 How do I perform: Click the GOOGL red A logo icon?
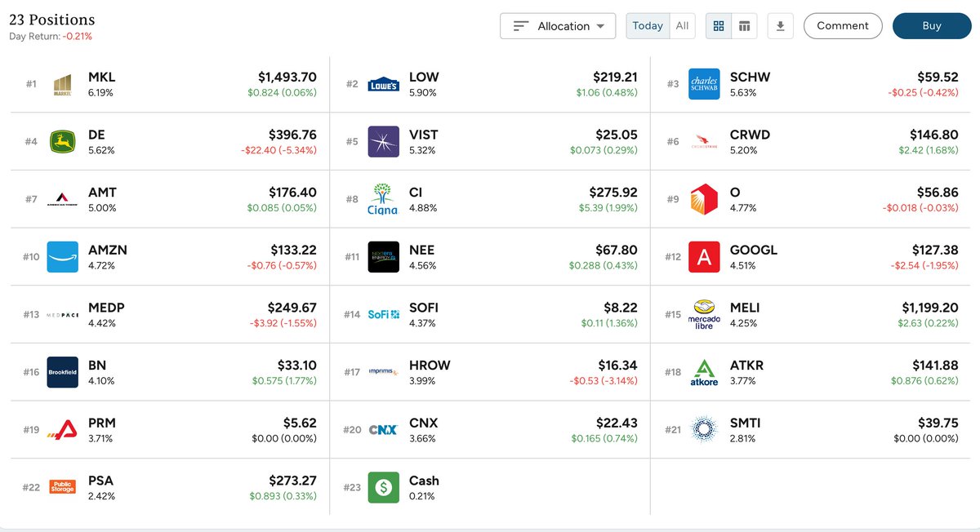704,257
